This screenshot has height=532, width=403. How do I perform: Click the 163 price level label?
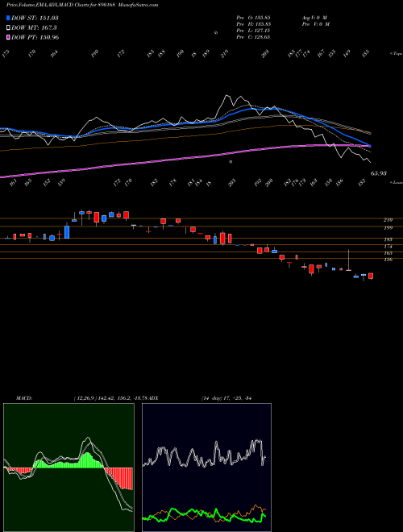388,253
